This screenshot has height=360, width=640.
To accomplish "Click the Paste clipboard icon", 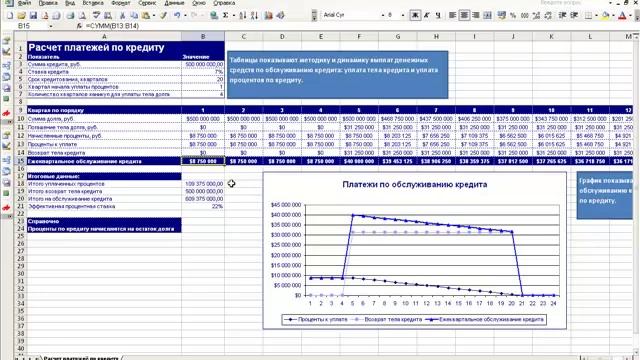I will (145, 16).
